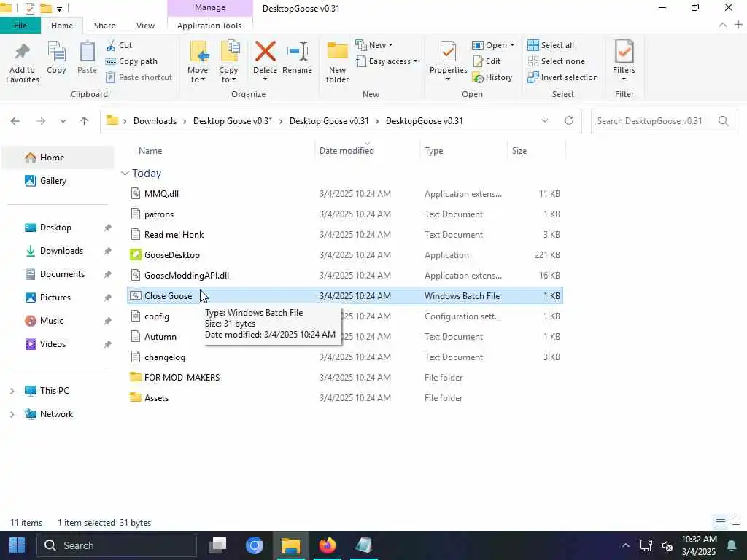Open Pictures in navigation pane
Image resolution: width=747 pixels, height=560 pixels.
55,297
